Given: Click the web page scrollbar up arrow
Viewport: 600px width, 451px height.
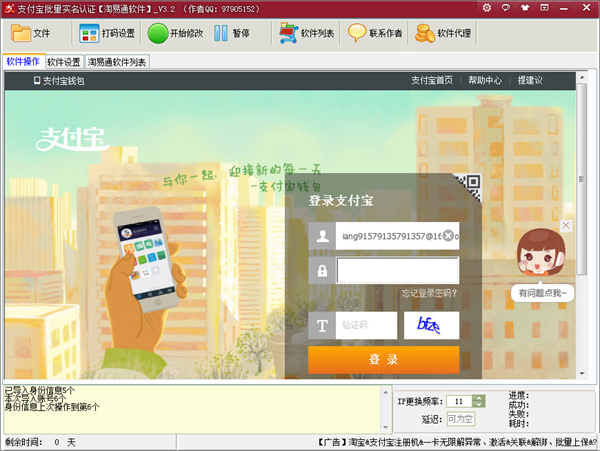Looking at the screenshot, I should tap(582, 78).
